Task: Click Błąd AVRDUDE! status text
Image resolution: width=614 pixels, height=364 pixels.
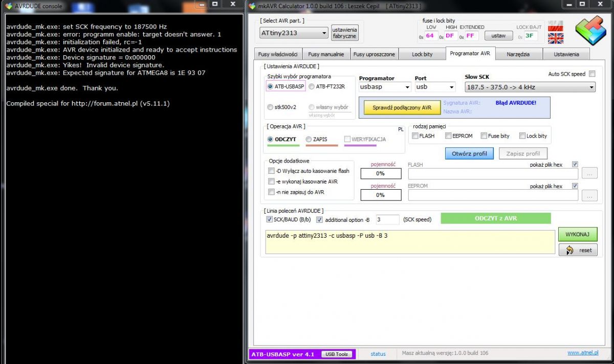Action: pyautogui.click(x=516, y=103)
